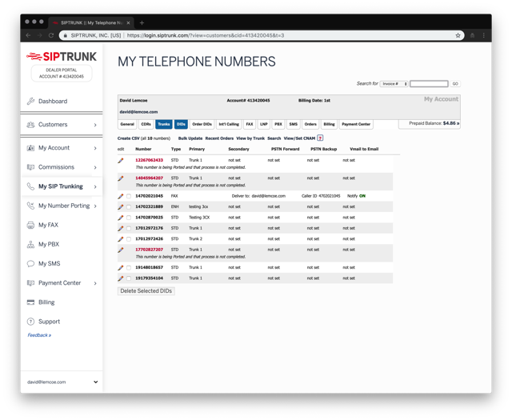This screenshot has height=420, width=512.
Task: Expand the Customers submenu chevron
Action: pyautogui.click(x=95, y=125)
